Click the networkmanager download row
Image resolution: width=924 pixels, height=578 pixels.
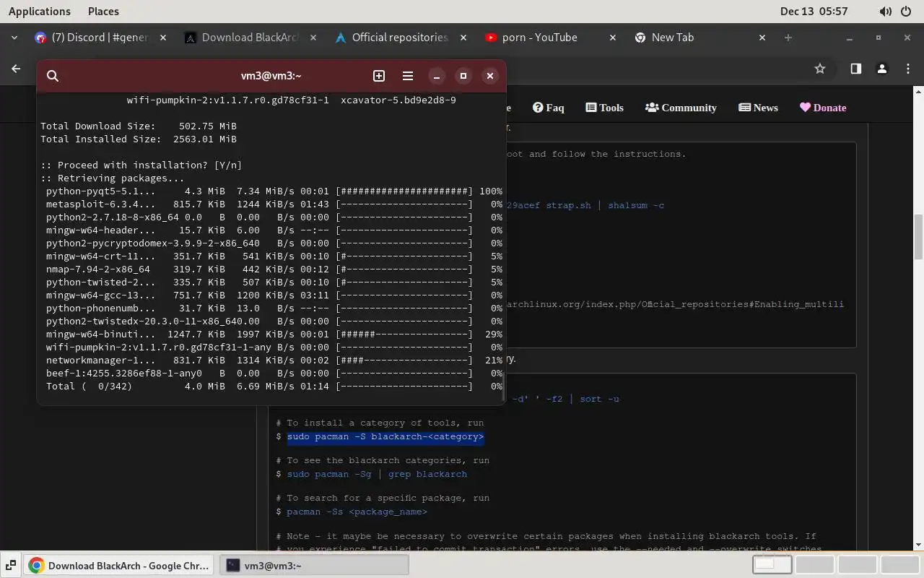pyautogui.click(x=274, y=361)
